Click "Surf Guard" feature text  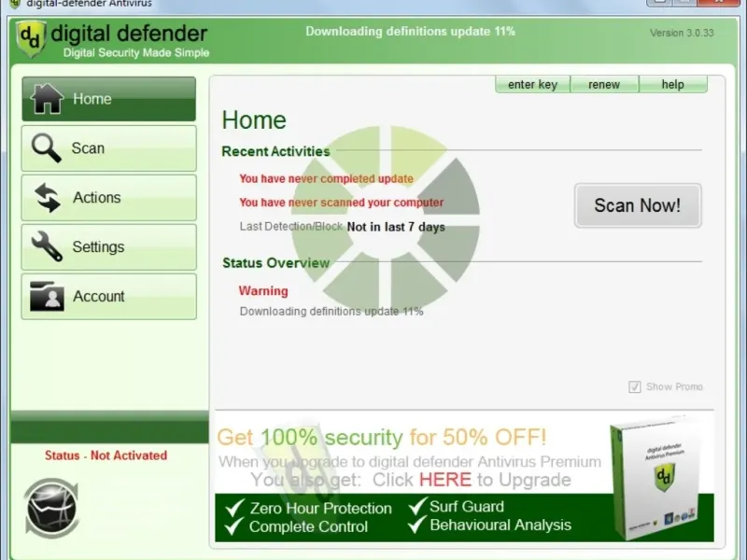click(x=466, y=506)
